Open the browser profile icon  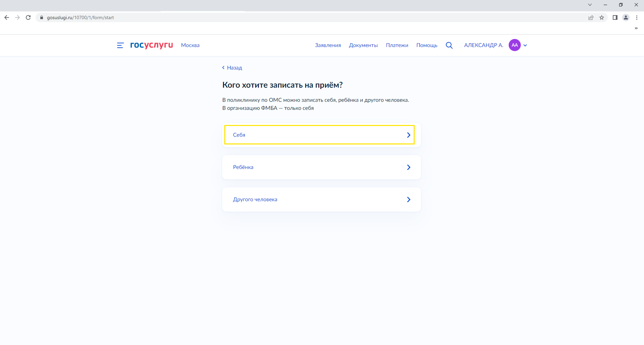coord(626,17)
